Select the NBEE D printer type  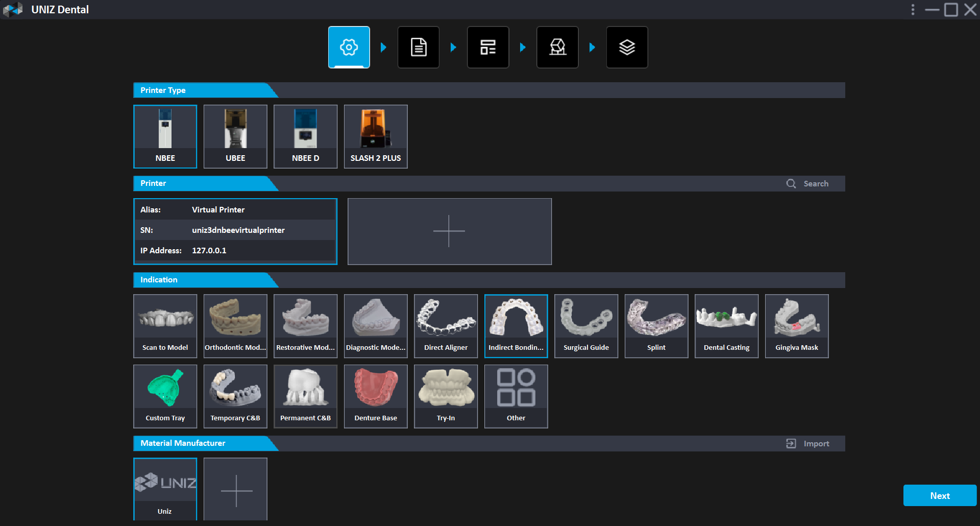coord(305,136)
